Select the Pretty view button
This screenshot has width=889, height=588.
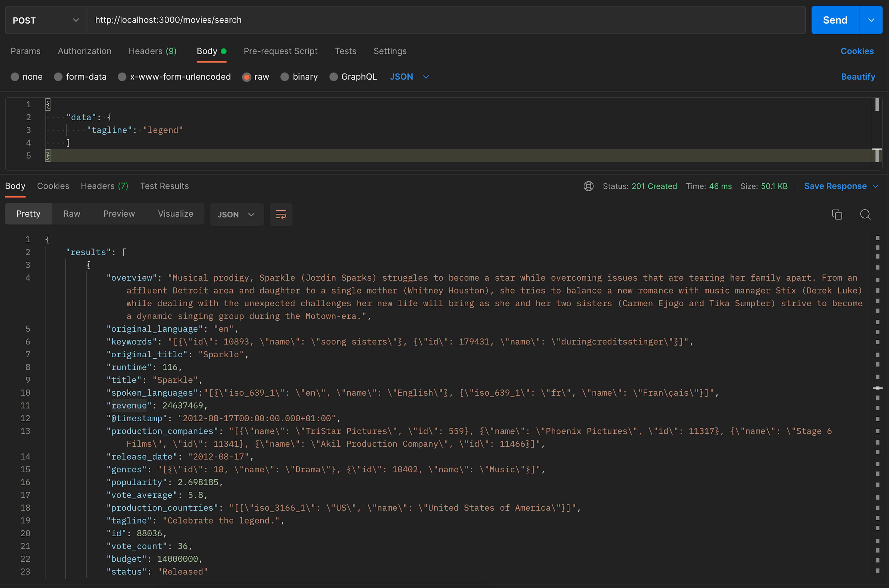pos(28,214)
